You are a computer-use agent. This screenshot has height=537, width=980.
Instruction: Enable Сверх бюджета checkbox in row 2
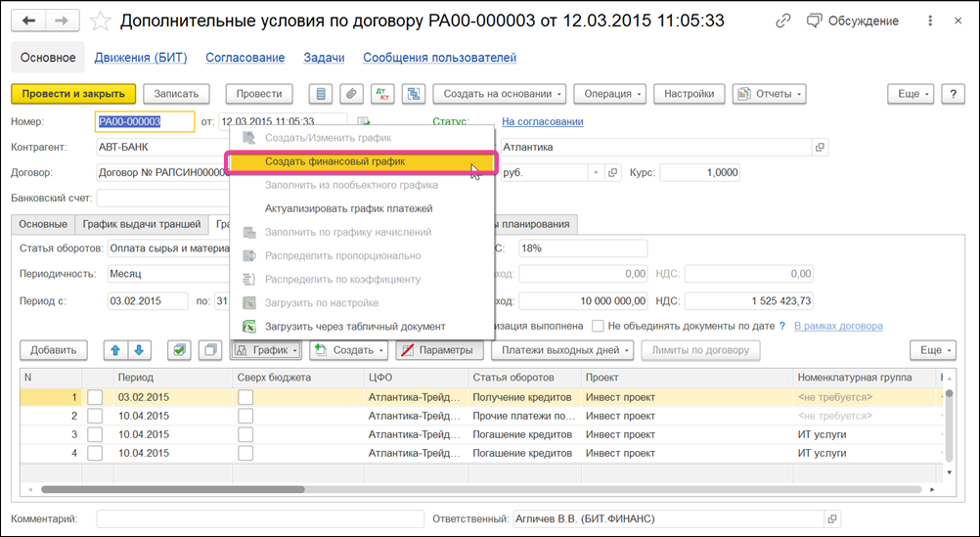coord(245,416)
